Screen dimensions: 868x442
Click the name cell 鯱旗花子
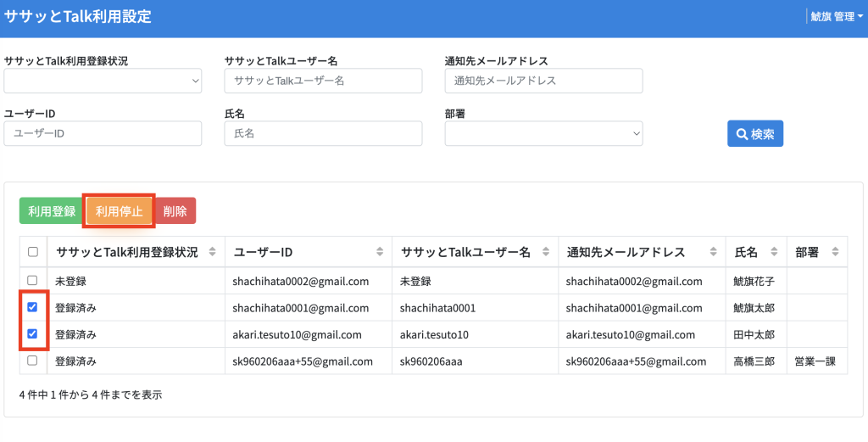[754, 282]
